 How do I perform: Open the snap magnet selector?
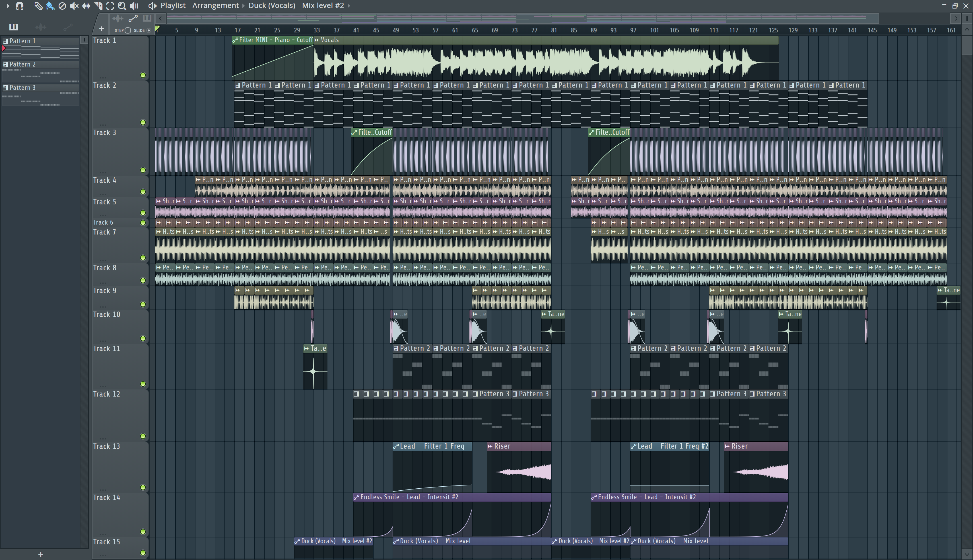pyautogui.click(x=20, y=6)
